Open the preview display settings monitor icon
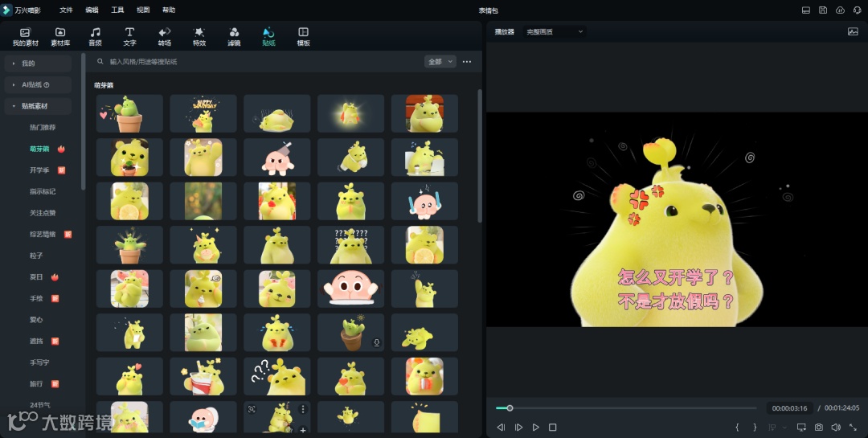 801,427
